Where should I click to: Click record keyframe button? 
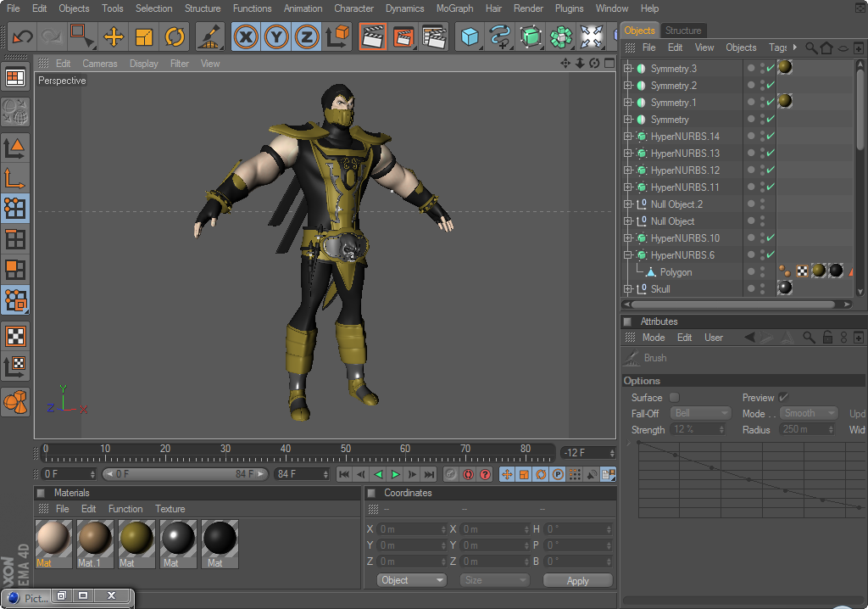[468, 474]
